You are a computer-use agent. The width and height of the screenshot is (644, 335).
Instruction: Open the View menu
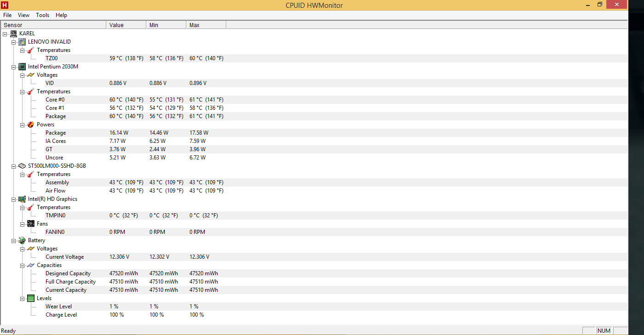[24, 15]
